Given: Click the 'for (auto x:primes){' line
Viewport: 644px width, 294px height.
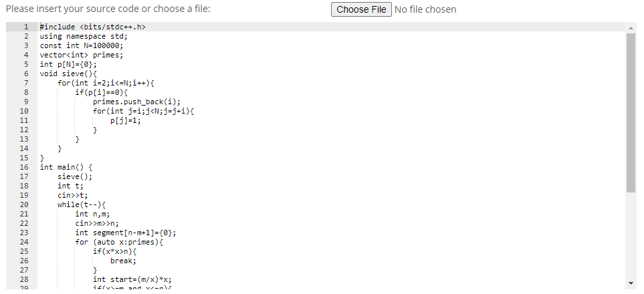Looking at the screenshot, I should tap(119, 243).
